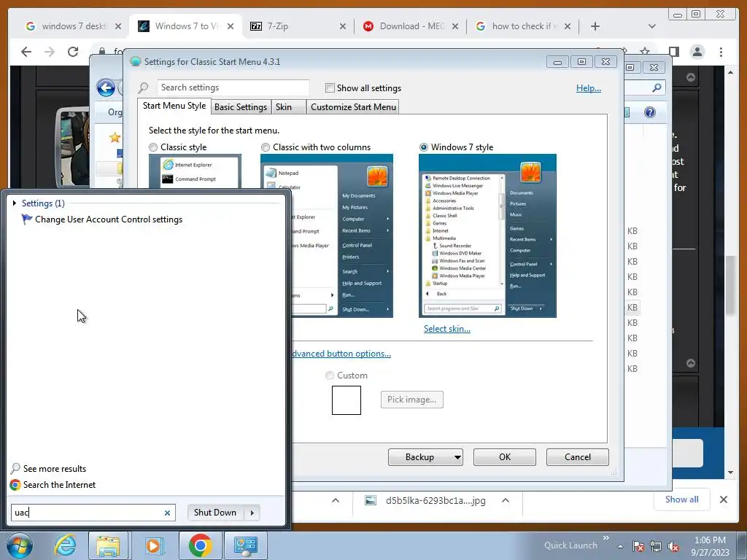Open a new Chrome tab

tap(595, 26)
